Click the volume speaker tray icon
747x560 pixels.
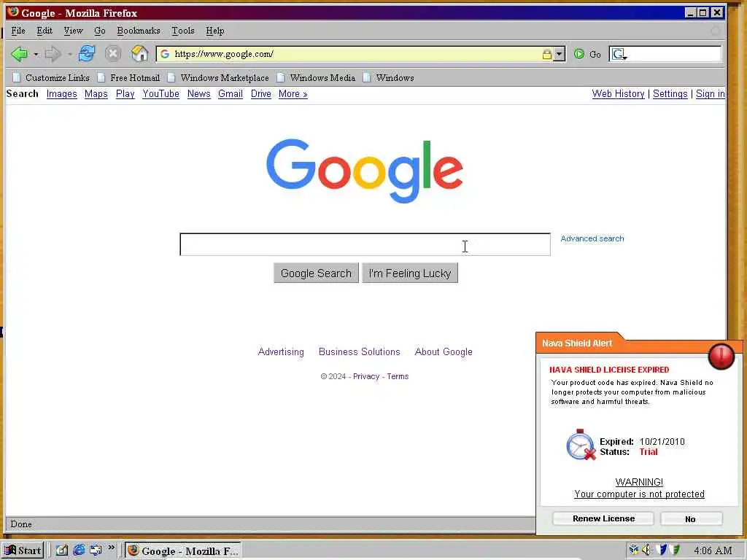pyautogui.click(x=646, y=550)
